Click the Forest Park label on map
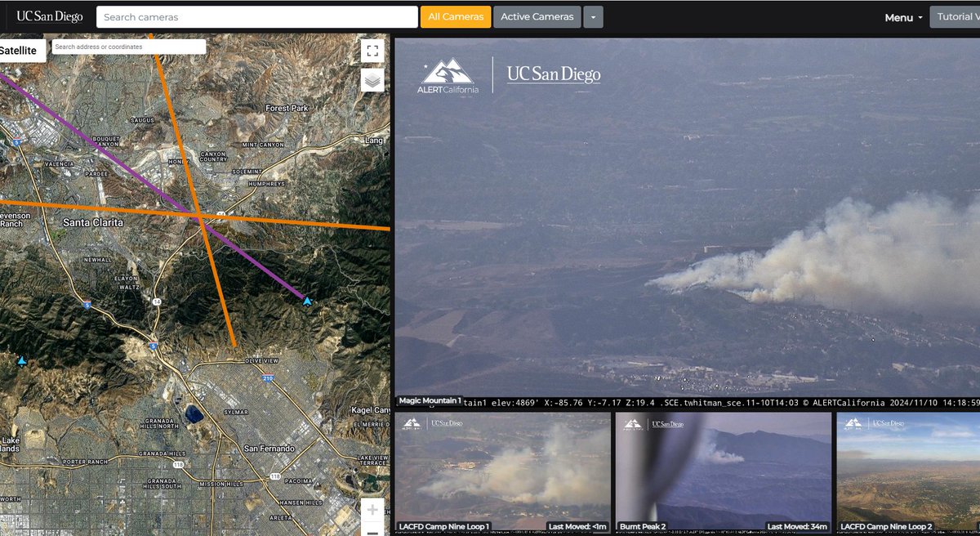Screen dimensions: 980x536 click(x=287, y=108)
